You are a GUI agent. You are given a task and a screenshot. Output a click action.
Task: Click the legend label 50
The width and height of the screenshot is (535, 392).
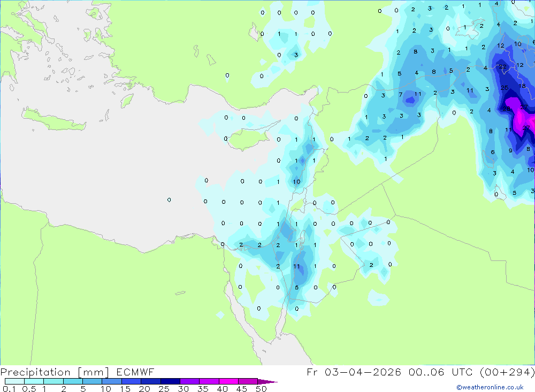[x=261, y=389]
